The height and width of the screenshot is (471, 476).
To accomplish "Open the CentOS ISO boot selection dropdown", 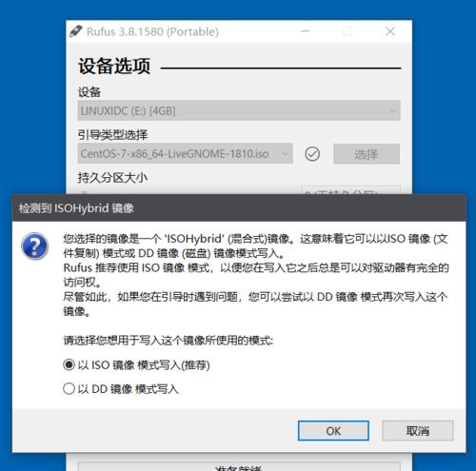I will (x=185, y=153).
